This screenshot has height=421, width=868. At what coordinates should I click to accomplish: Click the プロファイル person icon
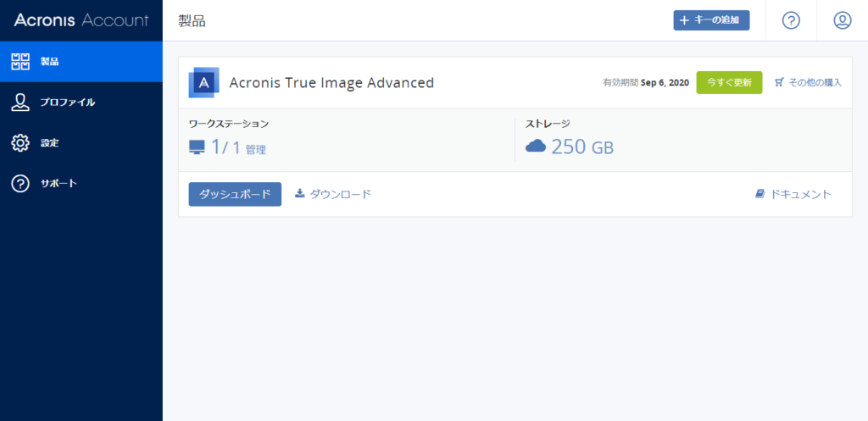coord(20,102)
